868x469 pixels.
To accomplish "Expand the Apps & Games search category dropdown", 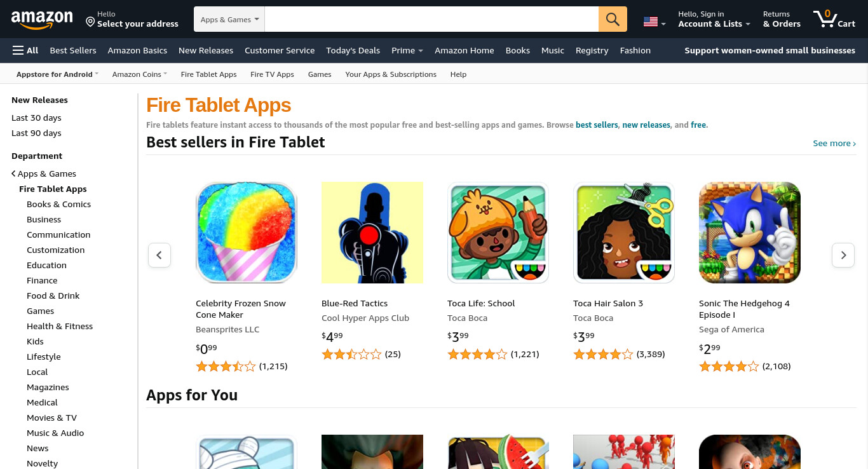I will (x=229, y=19).
